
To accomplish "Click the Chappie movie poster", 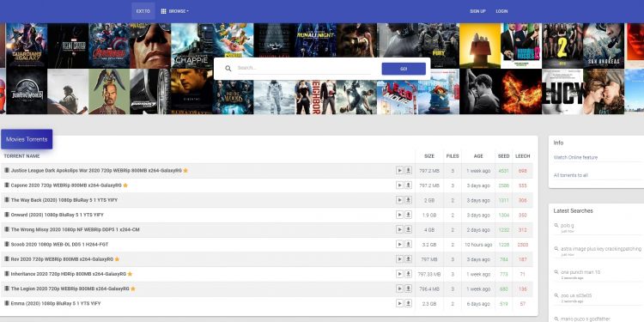I will [191, 46].
